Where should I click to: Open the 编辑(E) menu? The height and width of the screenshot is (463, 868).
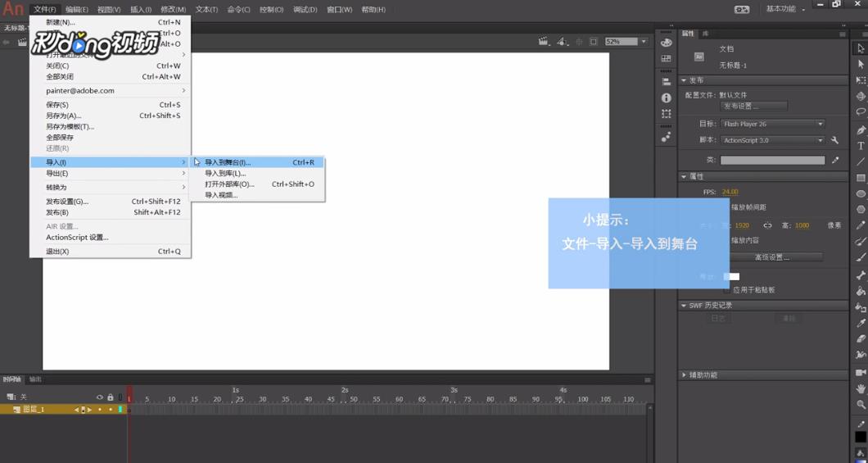click(x=76, y=9)
